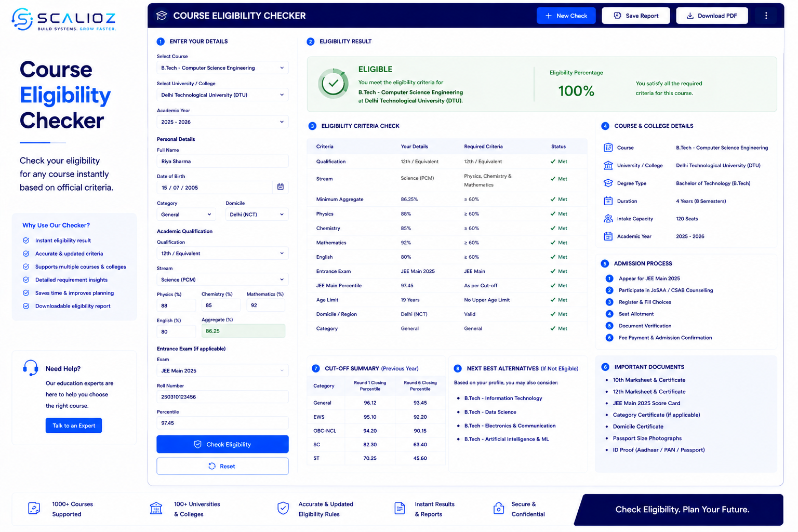Viewport: 798px width, 532px height.
Task: Click check icon beside Downloadable eligibility report
Action: point(26,306)
